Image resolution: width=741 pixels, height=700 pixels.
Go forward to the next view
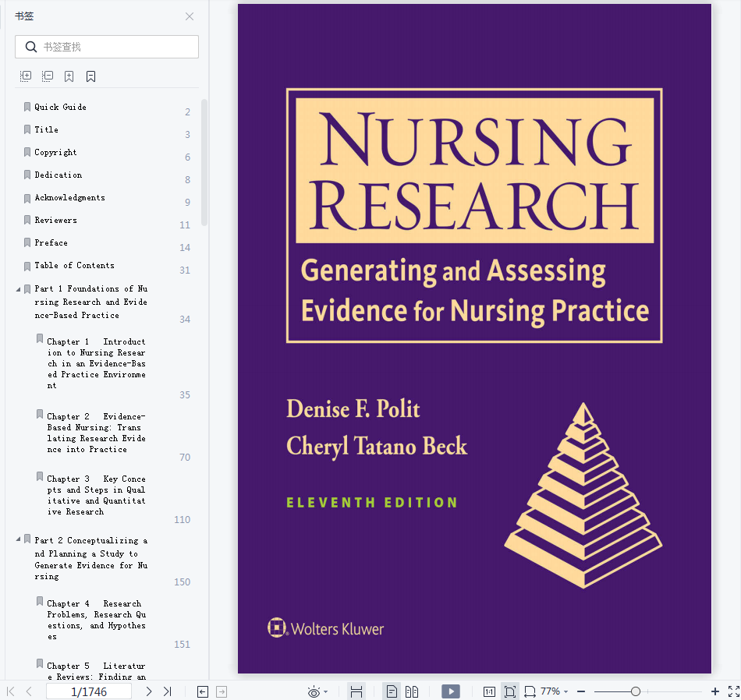222,692
